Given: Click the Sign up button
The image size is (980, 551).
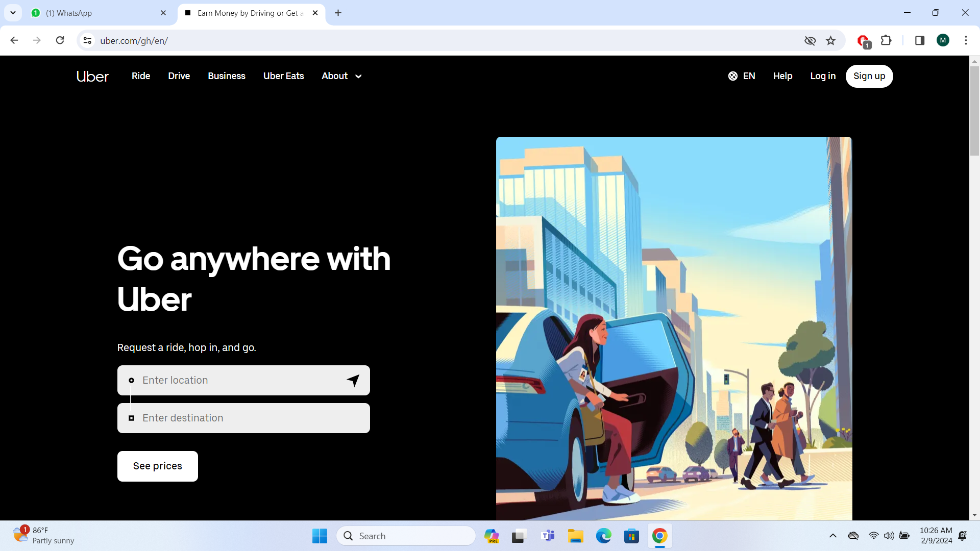Looking at the screenshot, I should click(x=869, y=76).
